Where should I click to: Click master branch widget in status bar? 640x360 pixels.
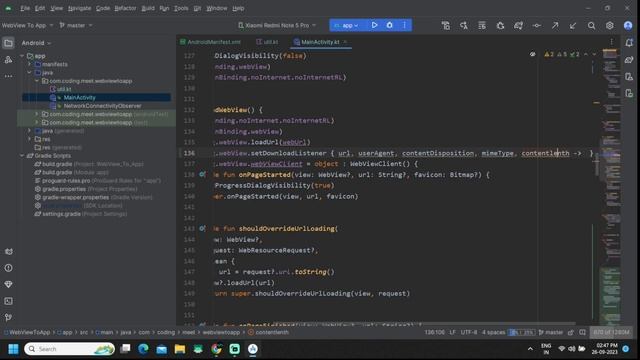pos(551,333)
